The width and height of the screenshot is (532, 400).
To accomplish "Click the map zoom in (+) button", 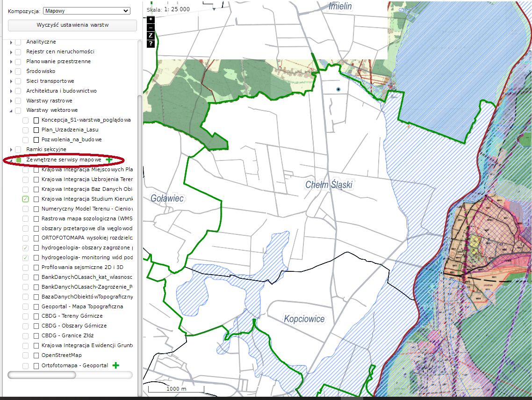I will click(151, 20).
